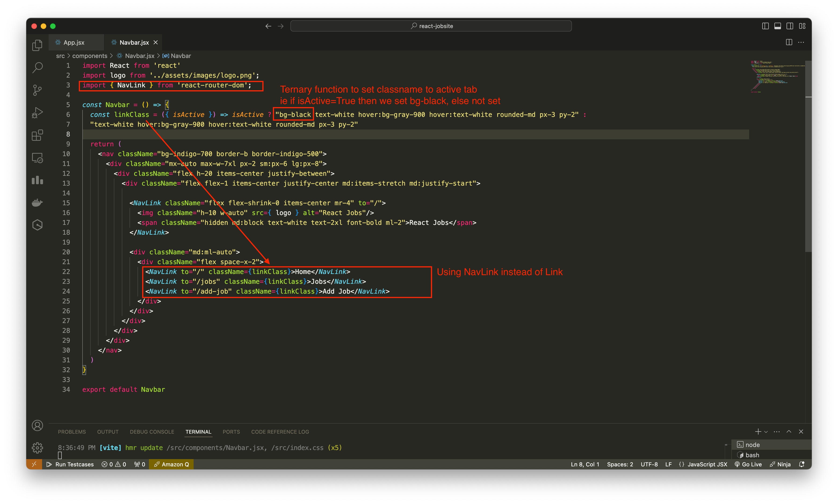Viewport: 838px width, 504px height.
Task: Click the editor vertical scrollbar
Action: pyautogui.click(x=808, y=156)
